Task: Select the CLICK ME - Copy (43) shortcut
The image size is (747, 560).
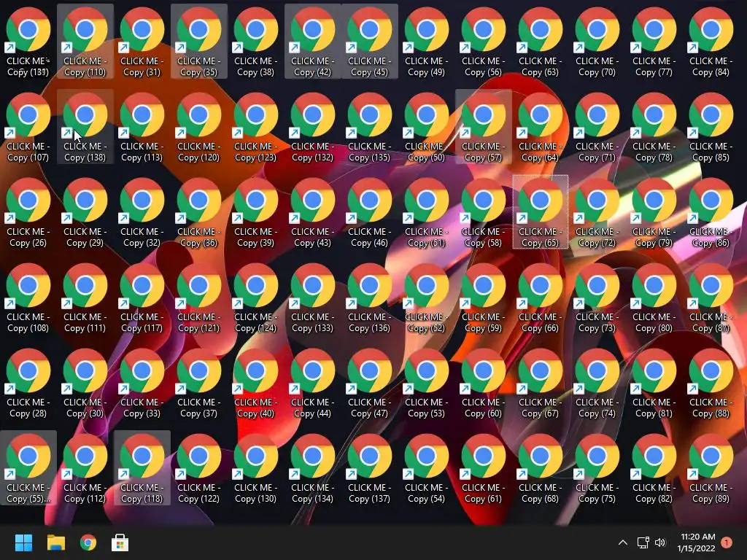Action: pos(312,212)
